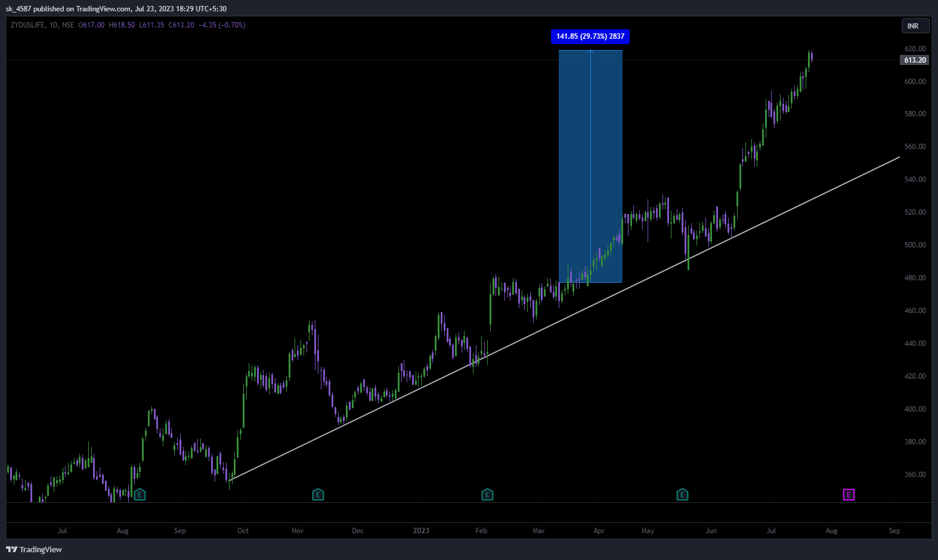Click the Mar label on time axis
The image size is (938, 560).
tap(538, 531)
